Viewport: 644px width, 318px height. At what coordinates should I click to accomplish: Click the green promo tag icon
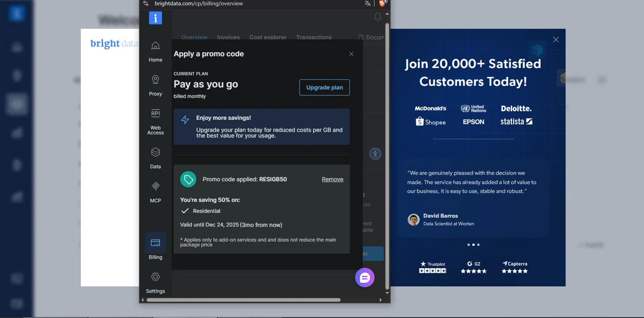(188, 179)
